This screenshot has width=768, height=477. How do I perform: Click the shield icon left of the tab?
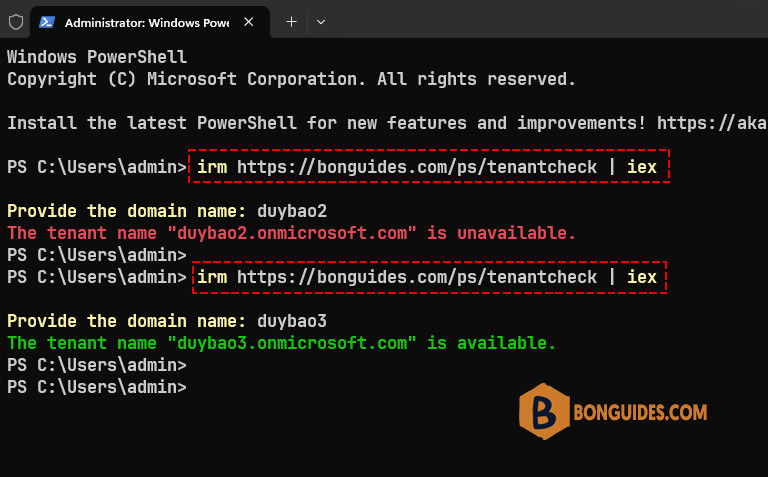tap(16, 22)
